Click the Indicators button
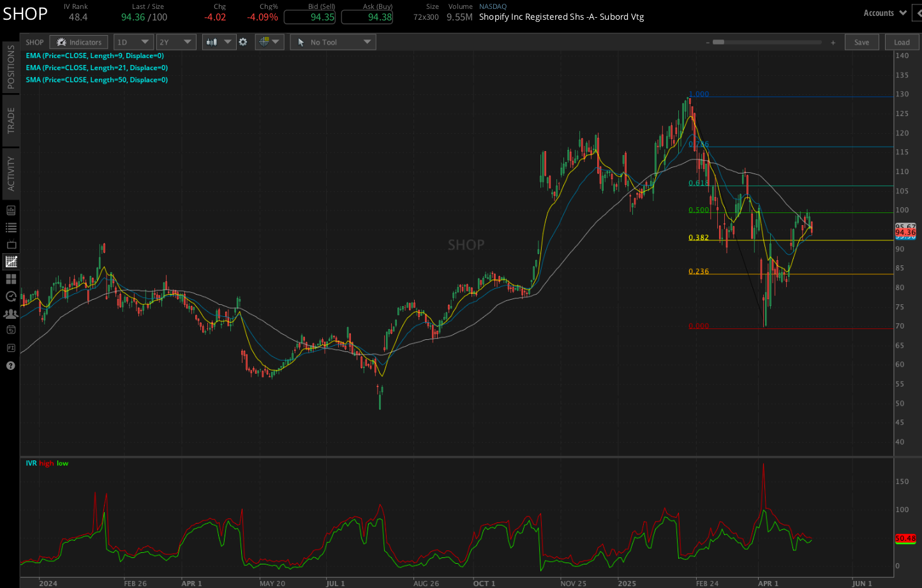The image size is (922, 588). pyautogui.click(x=78, y=42)
